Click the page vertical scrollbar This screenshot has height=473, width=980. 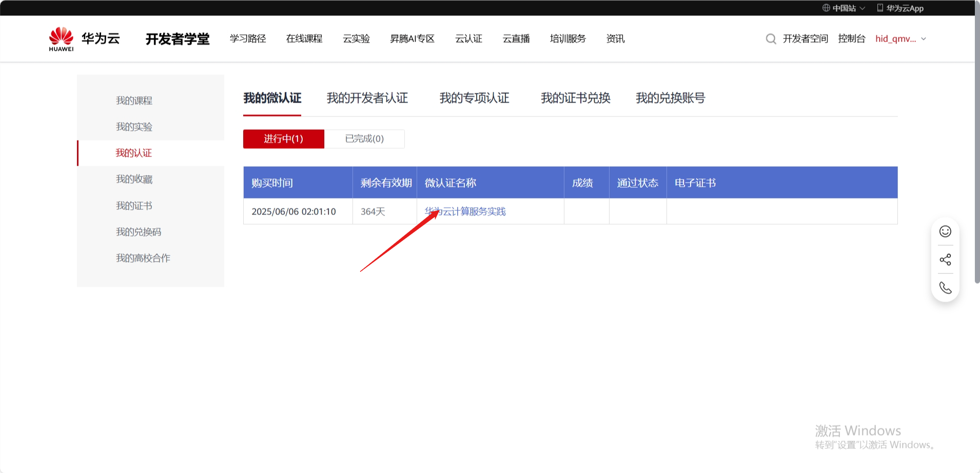[x=977, y=154]
